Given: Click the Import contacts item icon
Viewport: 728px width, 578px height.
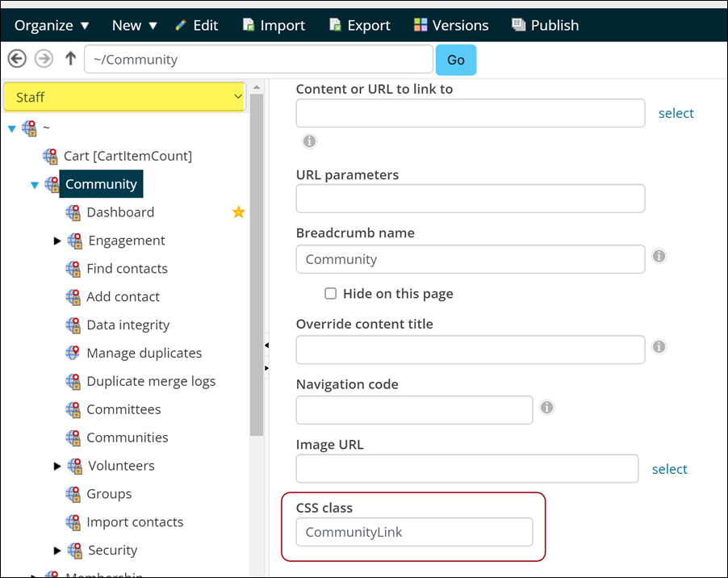Looking at the screenshot, I should tap(73, 521).
